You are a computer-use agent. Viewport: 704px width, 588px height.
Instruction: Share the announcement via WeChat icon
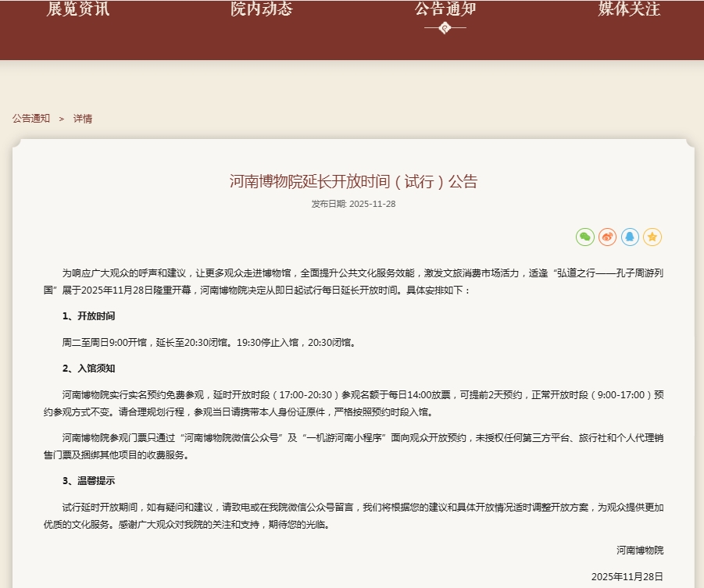pos(585,237)
